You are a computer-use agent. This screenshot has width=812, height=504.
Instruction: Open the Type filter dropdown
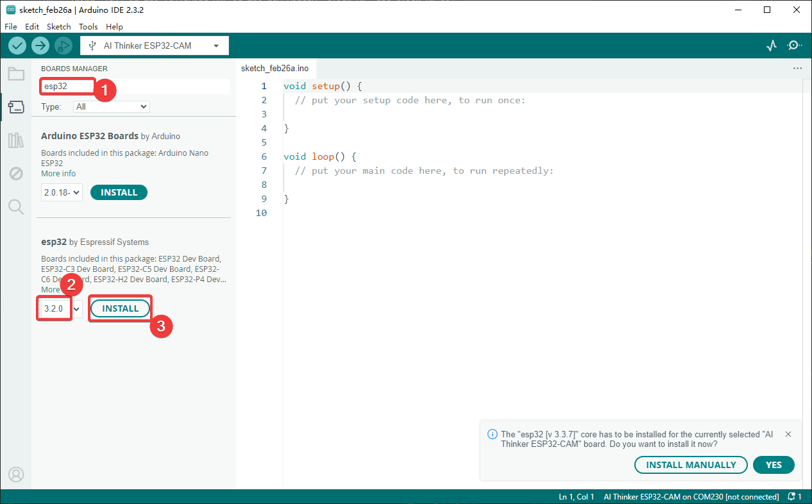pos(111,106)
